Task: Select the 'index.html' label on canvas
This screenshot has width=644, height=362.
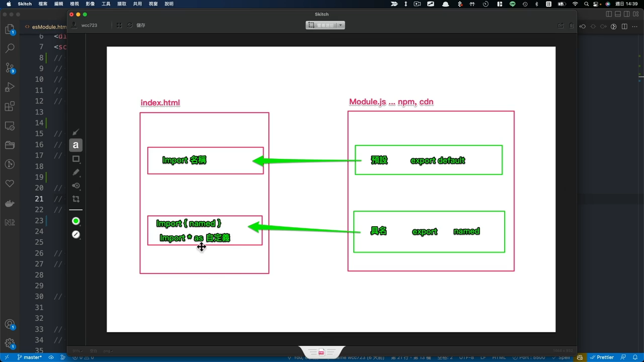Action: pyautogui.click(x=160, y=103)
